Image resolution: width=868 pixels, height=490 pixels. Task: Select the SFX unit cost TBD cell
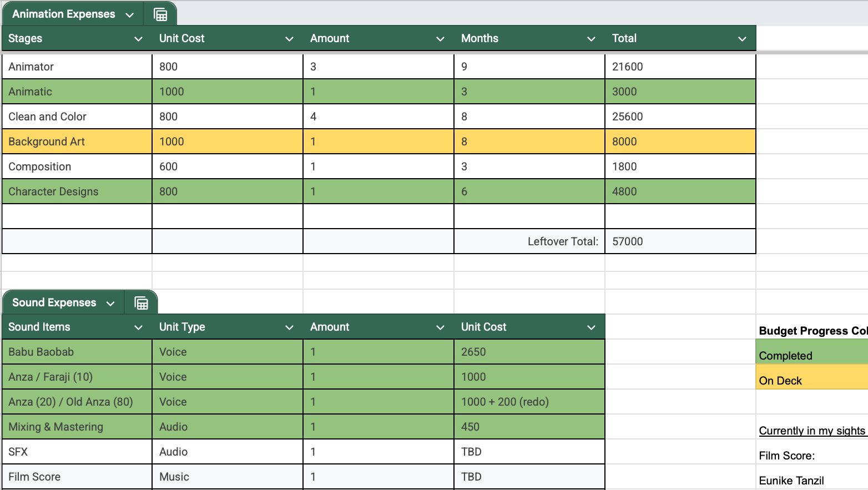pyautogui.click(x=529, y=452)
